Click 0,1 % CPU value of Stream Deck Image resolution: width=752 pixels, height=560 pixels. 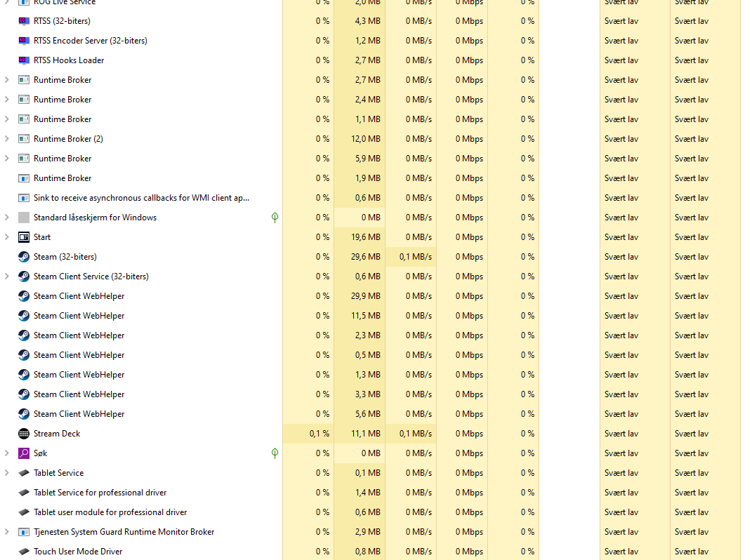click(319, 434)
